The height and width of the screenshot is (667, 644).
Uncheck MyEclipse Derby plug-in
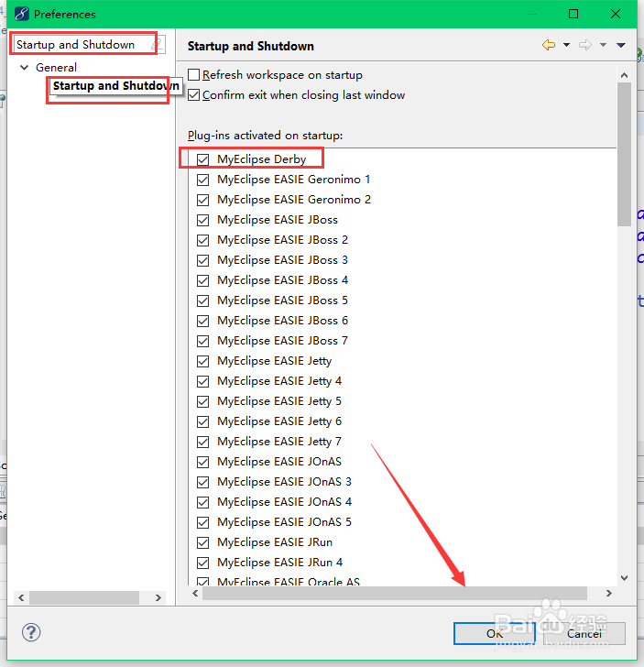click(202, 159)
